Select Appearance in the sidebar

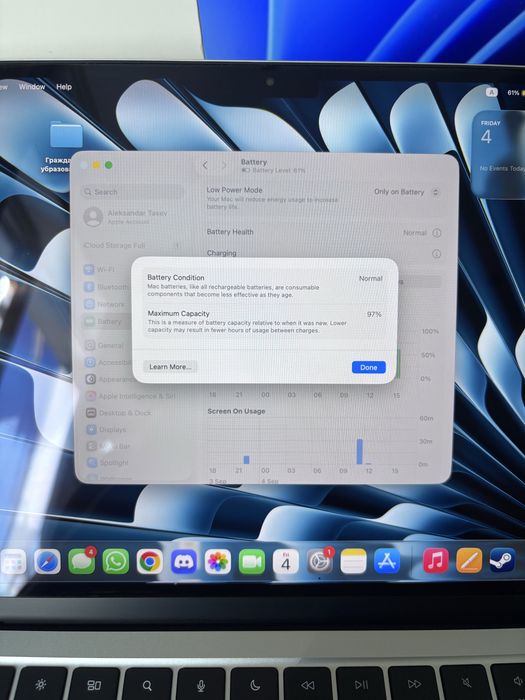tap(110, 379)
